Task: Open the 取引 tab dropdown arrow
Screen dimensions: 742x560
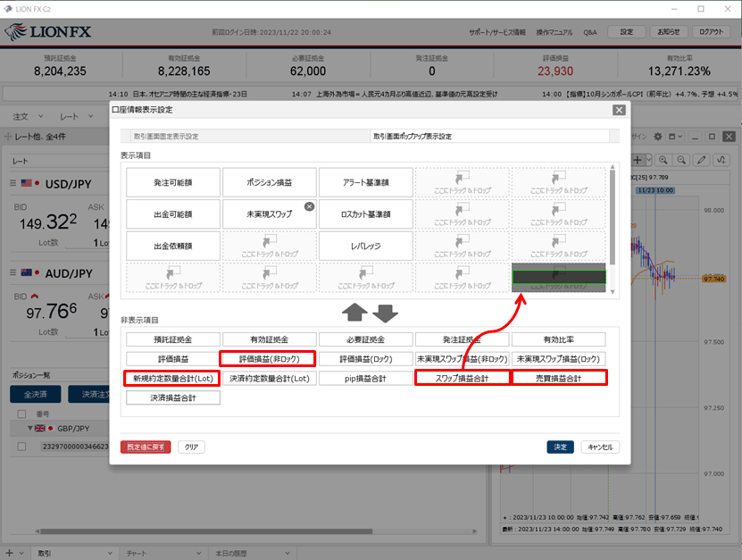Action: [x=110, y=553]
